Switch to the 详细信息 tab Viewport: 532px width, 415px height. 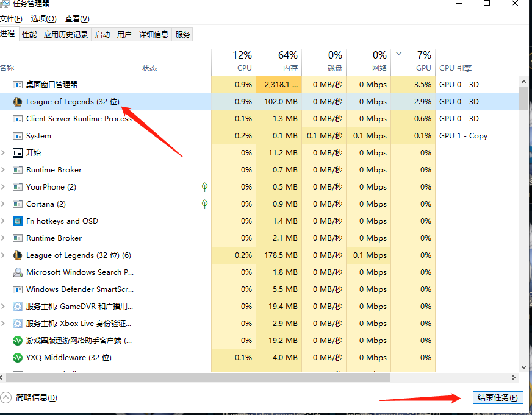click(154, 34)
